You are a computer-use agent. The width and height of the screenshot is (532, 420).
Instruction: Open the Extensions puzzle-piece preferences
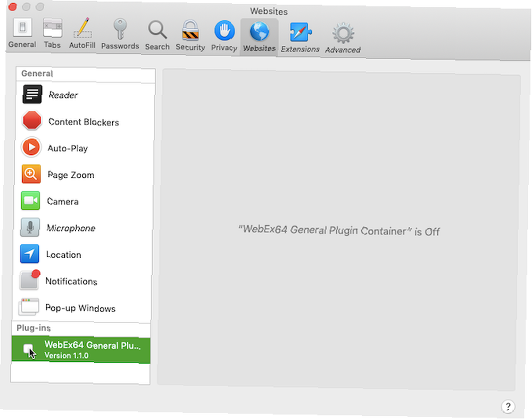[x=300, y=37]
